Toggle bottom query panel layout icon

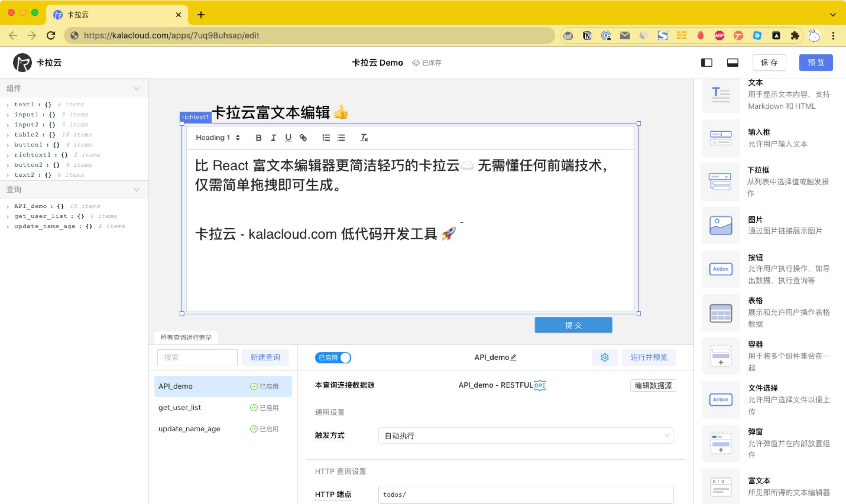(732, 63)
